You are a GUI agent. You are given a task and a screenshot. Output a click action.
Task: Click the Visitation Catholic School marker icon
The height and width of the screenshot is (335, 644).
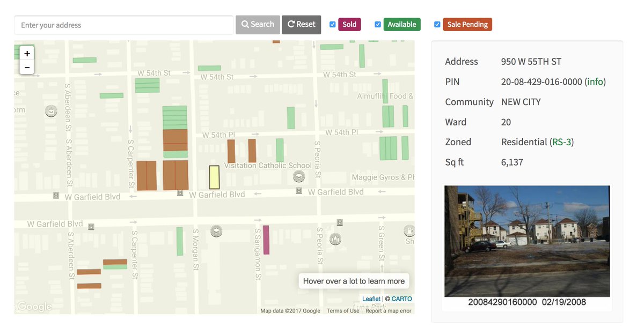click(299, 176)
